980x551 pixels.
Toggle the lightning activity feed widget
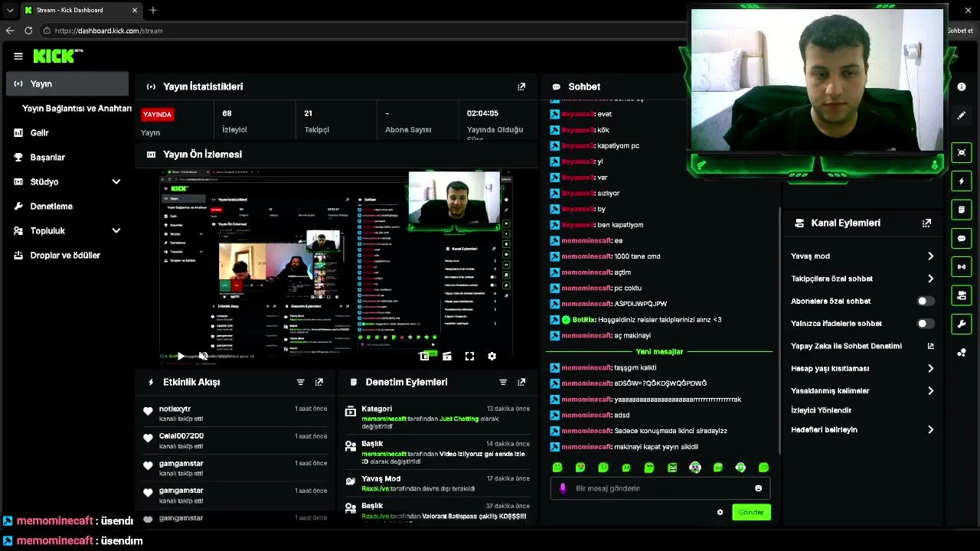962,181
